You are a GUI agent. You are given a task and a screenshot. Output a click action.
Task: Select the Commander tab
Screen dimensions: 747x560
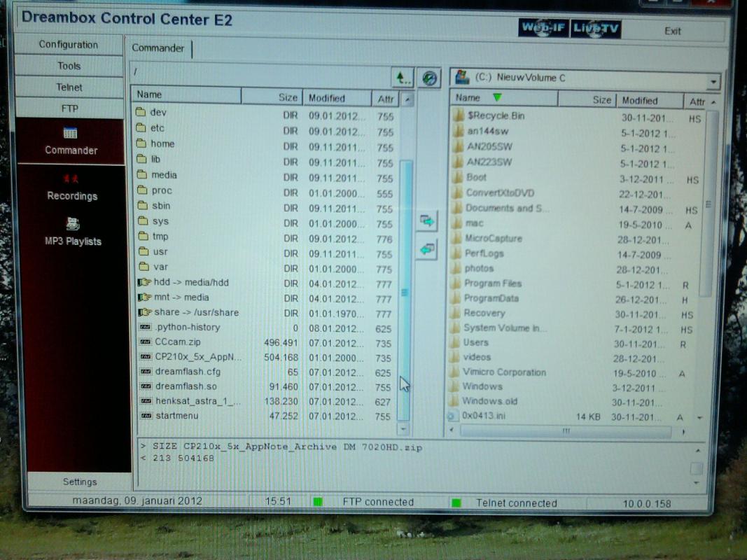(158, 48)
